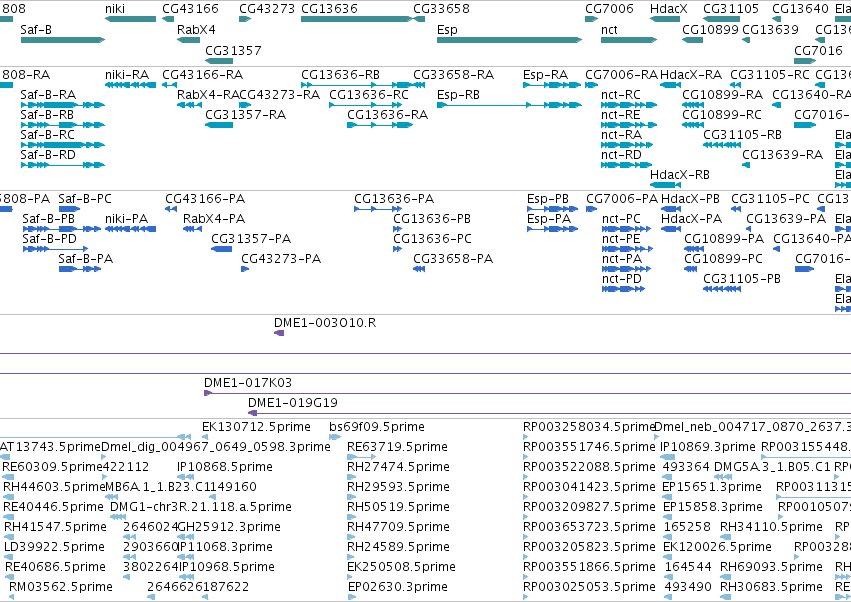Select transcript Saf-B-RC
The image size is (851, 602).
pos(47,135)
